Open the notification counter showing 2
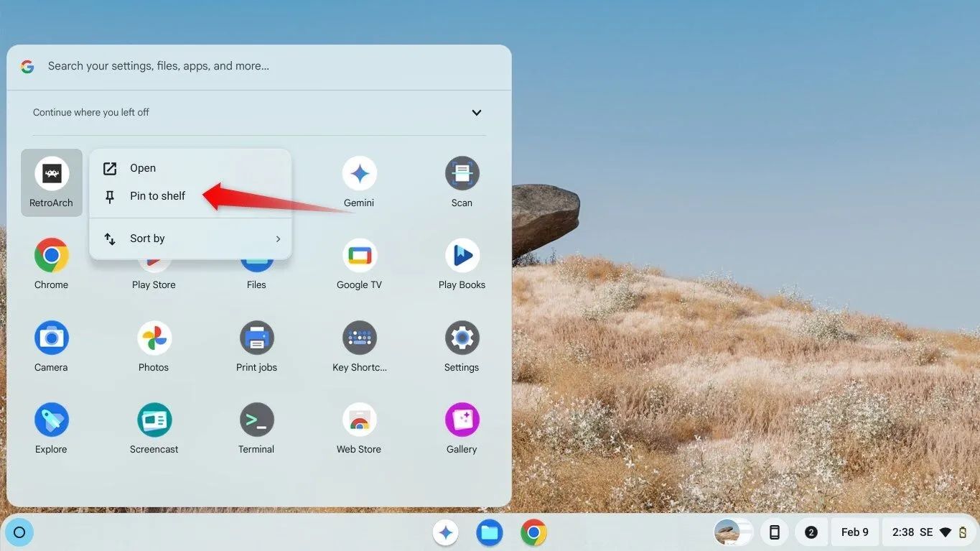Screen dimensions: 980x551 point(811,532)
